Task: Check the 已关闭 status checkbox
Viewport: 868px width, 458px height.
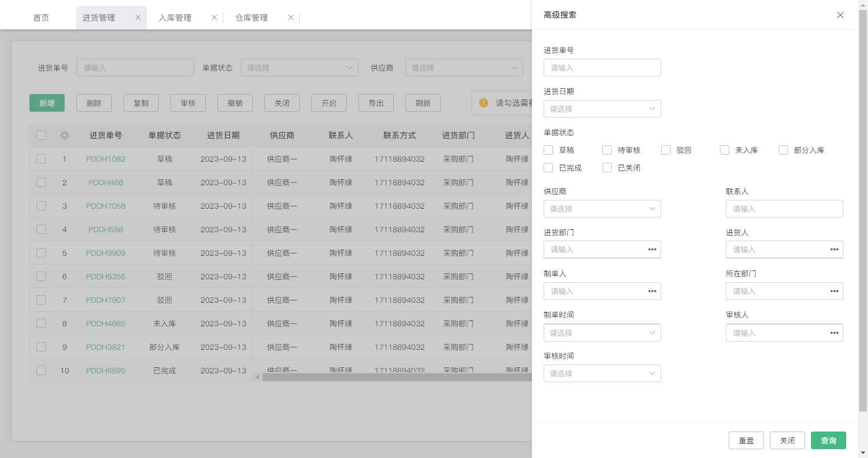Action: tap(607, 168)
